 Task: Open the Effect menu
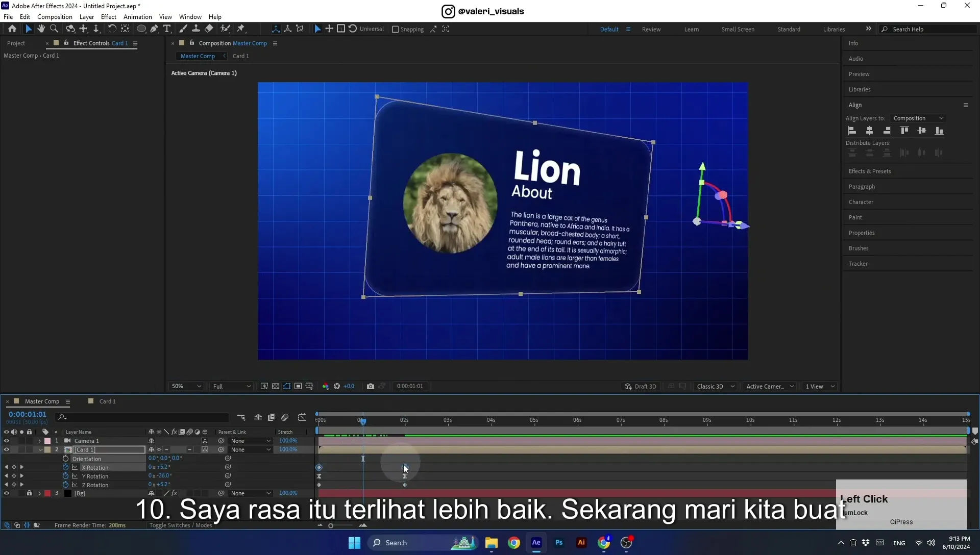pyautogui.click(x=108, y=17)
